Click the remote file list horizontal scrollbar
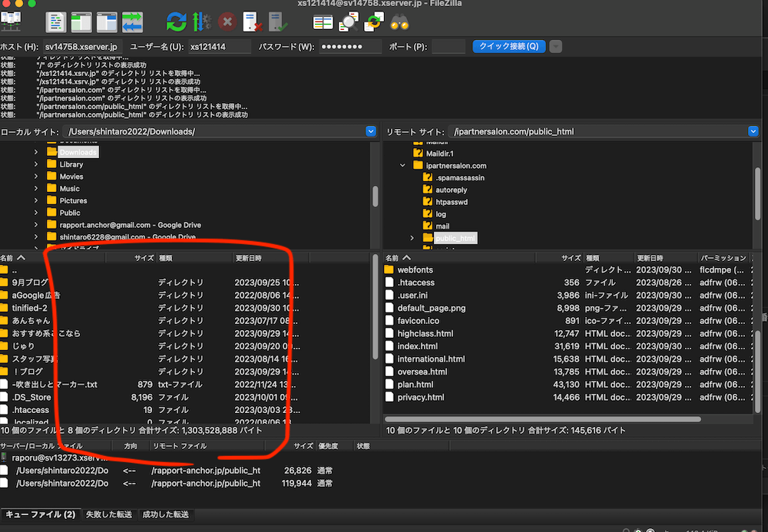768x532 pixels. [543, 419]
